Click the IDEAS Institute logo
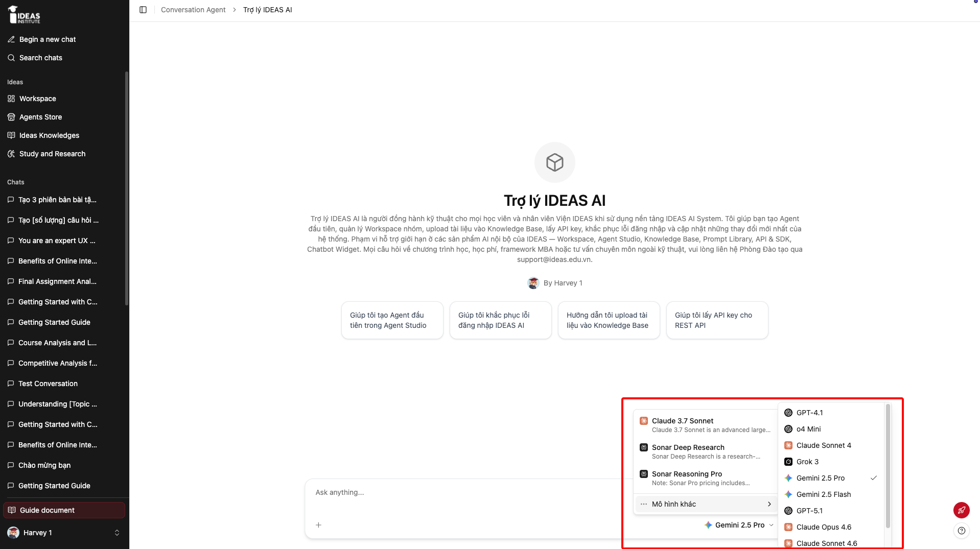980x549 pixels. 24,15
